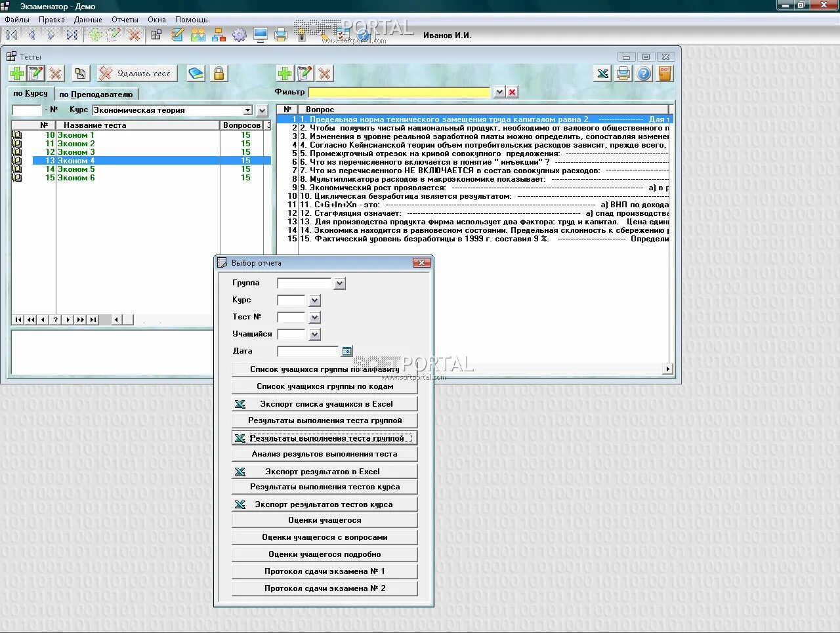The height and width of the screenshot is (633, 840).
Task: Click the blue book icon
Action: [196, 73]
